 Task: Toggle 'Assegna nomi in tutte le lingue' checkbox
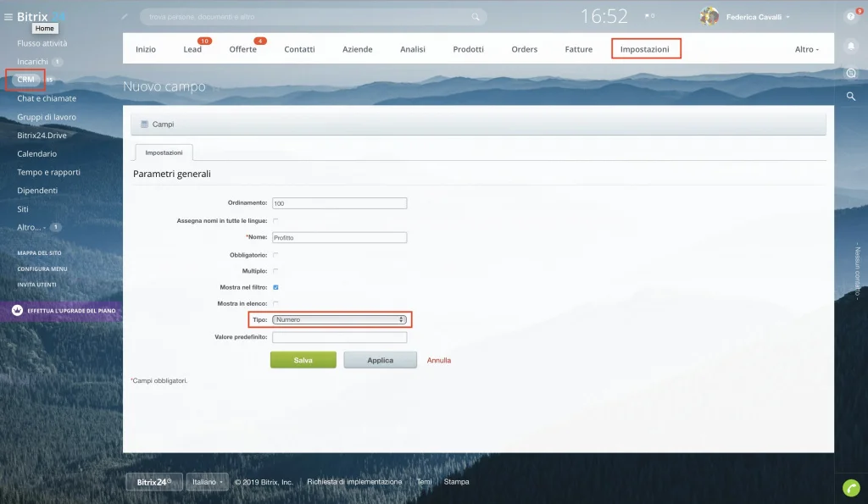pos(275,221)
